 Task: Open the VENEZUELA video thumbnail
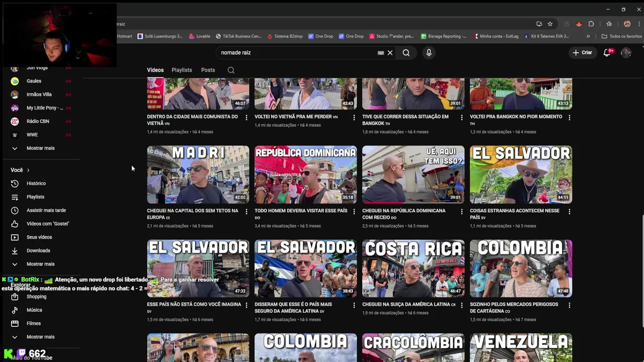[521, 347]
